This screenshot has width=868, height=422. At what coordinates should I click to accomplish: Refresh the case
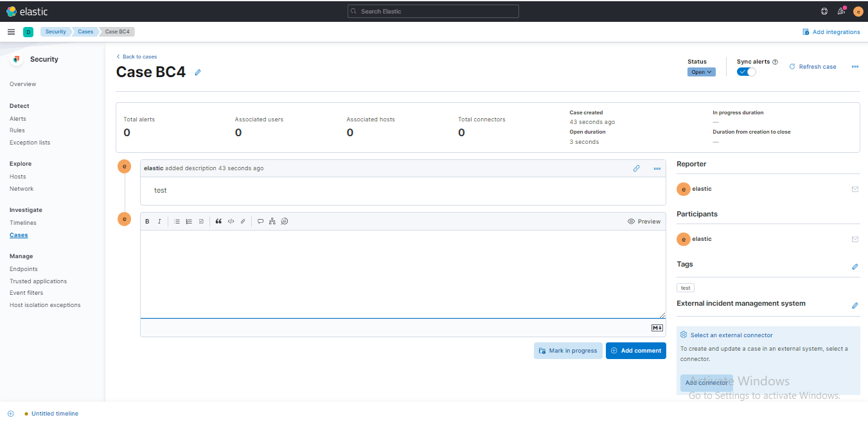coord(813,67)
